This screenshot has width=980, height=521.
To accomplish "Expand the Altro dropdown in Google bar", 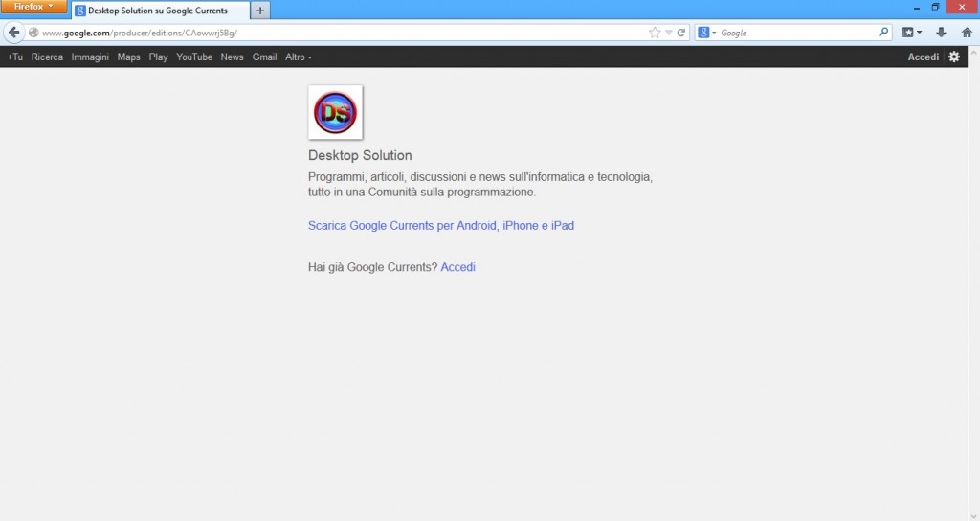I will click(x=299, y=57).
